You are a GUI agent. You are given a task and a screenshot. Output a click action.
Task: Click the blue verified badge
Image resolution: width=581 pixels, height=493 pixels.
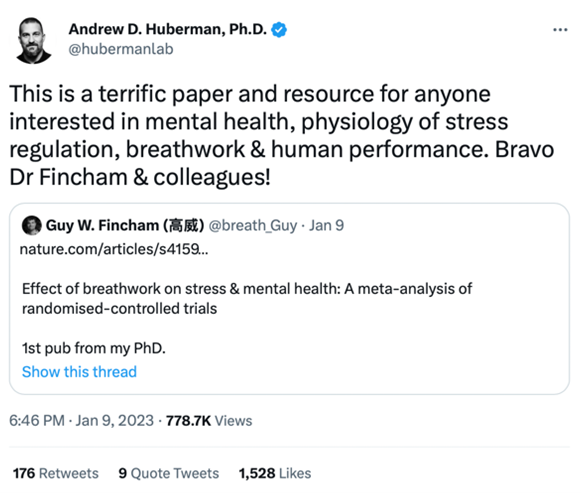[x=279, y=30]
